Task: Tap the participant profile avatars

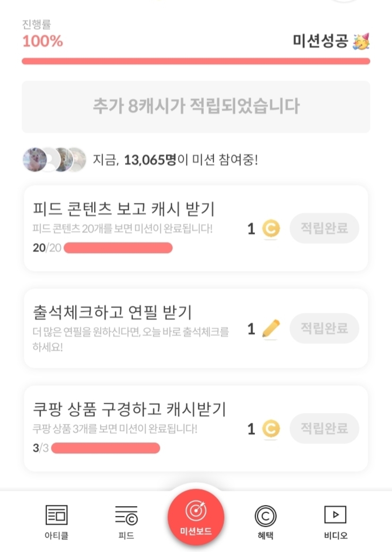Action: (54, 160)
